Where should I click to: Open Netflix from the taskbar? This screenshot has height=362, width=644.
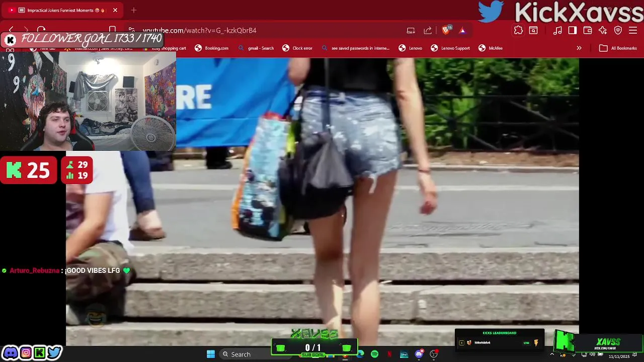389,354
